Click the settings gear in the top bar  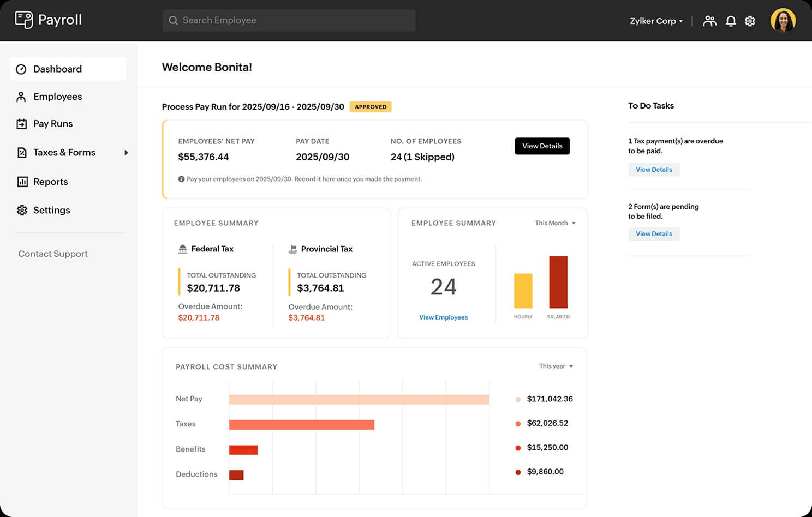[750, 21]
